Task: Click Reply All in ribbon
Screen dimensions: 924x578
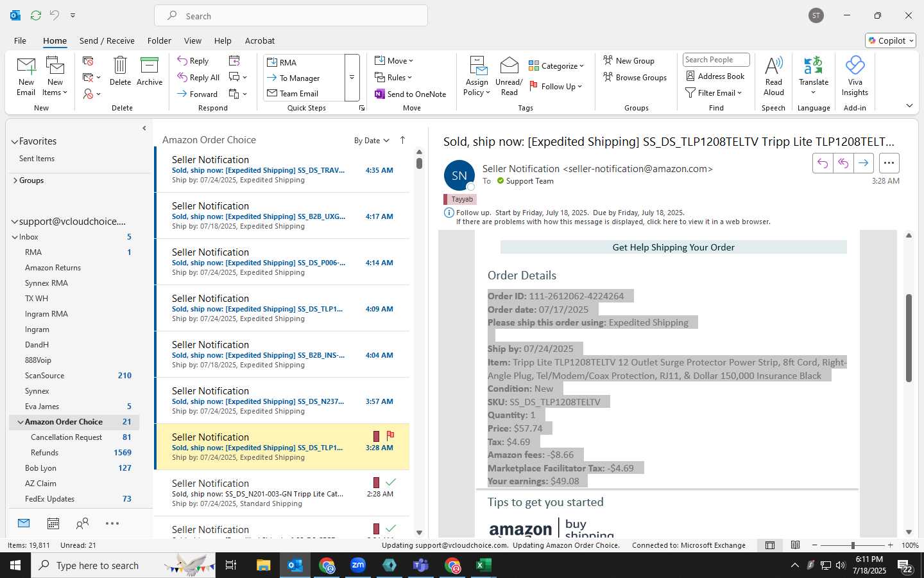Action: coord(198,78)
